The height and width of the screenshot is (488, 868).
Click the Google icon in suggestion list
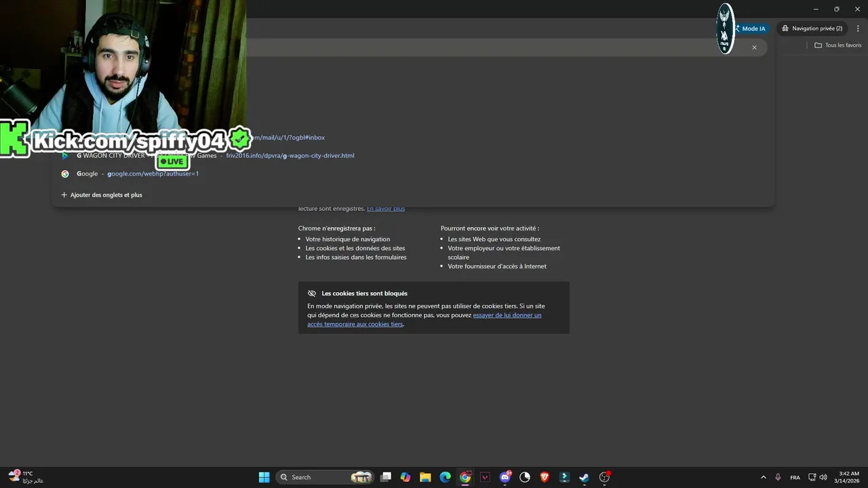[x=65, y=174]
